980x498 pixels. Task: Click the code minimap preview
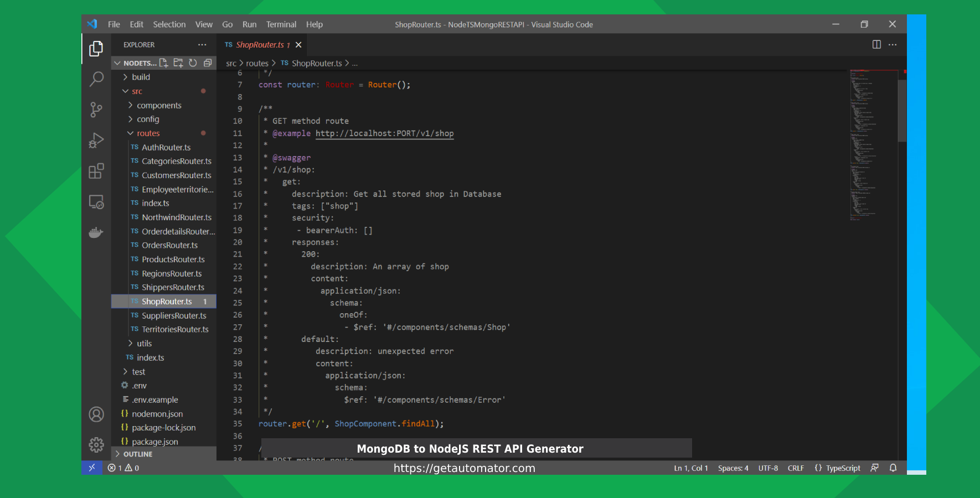point(873,145)
